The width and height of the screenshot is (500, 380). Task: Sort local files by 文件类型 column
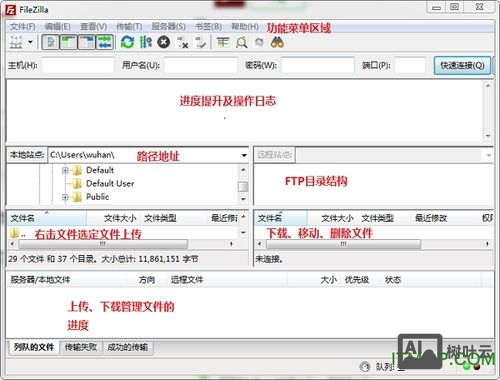tap(173, 218)
